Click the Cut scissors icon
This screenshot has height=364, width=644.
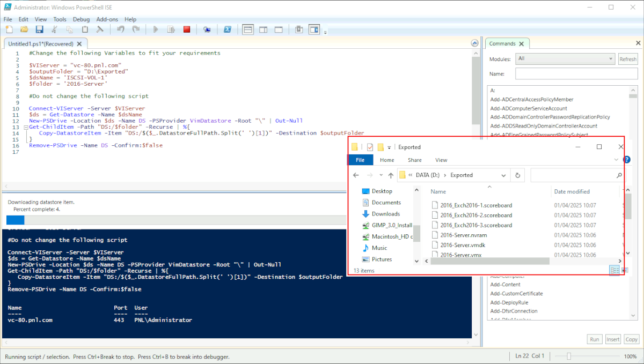pyautogui.click(x=54, y=29)
